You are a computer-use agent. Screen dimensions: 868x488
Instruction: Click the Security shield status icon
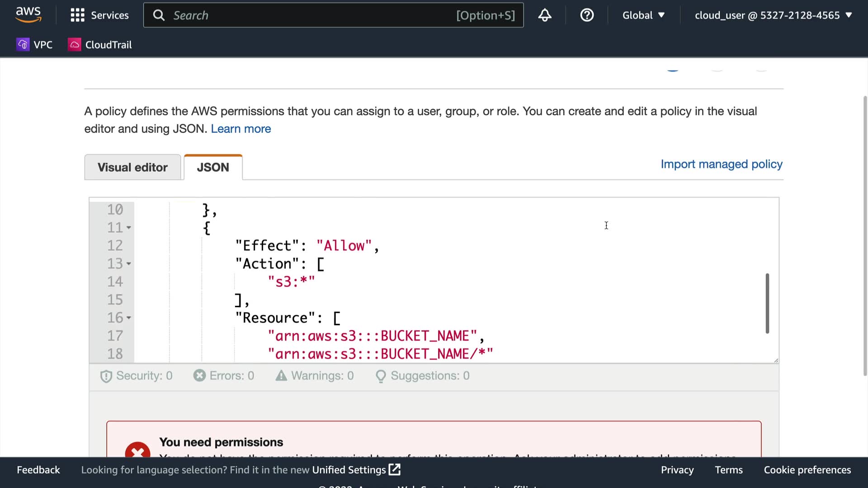click(x=106, y=376)
